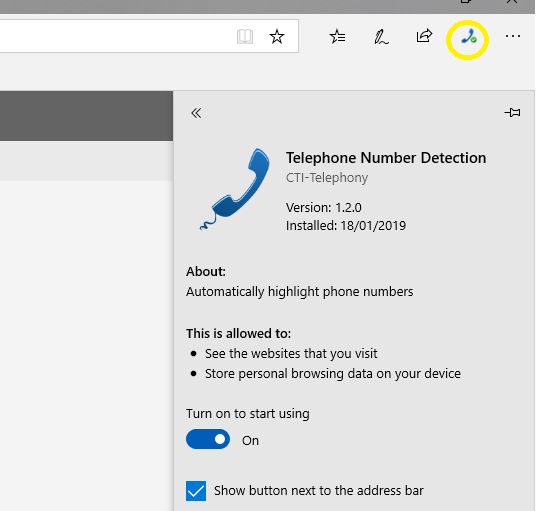Click the large blue telephone handset logo

pyautogui.click(x=234, y=189)
